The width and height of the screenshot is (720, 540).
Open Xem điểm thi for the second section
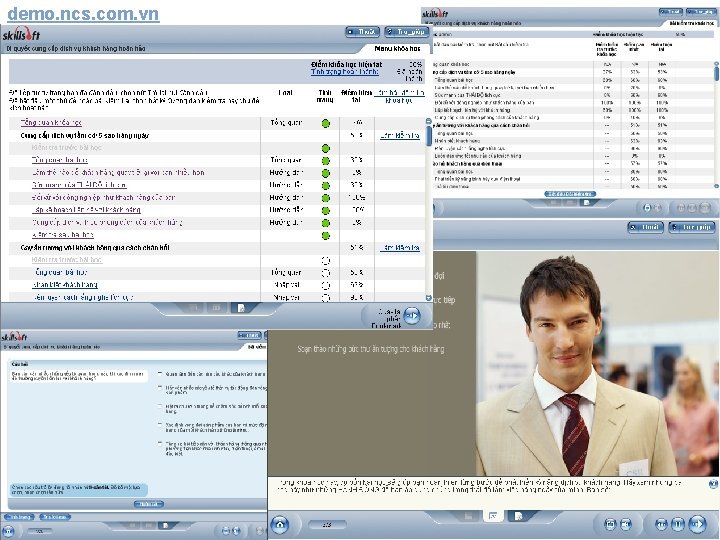[x=399, y=248]
